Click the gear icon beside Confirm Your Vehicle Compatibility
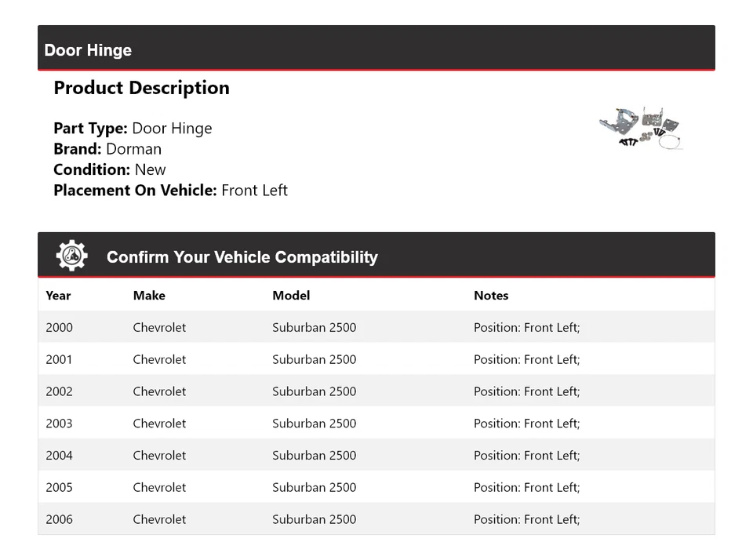753x560 pixels. [71, 256]
